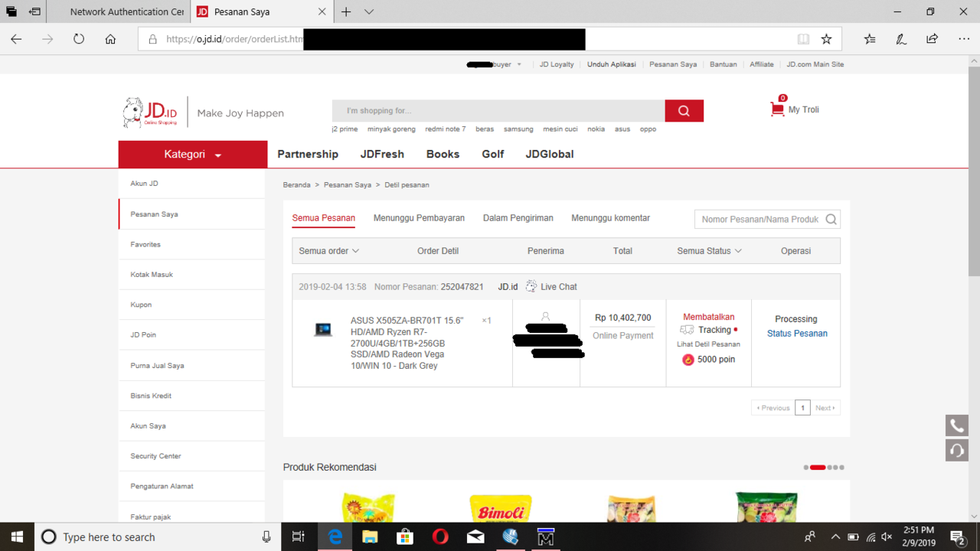
Task: Click the Windows taskbar search box
Action: click(158, 537)
